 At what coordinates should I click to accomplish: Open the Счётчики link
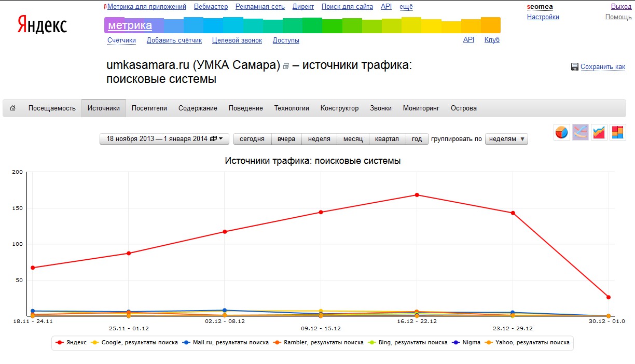pos(122,40)
